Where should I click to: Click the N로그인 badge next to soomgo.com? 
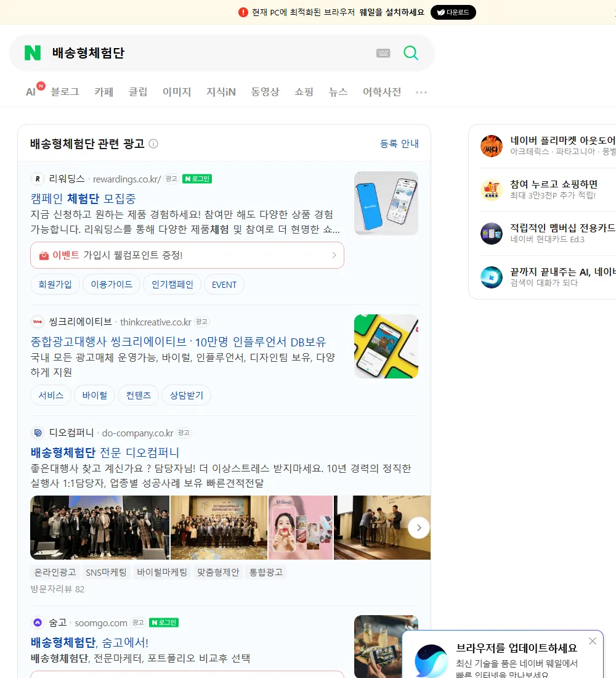click(x=164, y=623)
